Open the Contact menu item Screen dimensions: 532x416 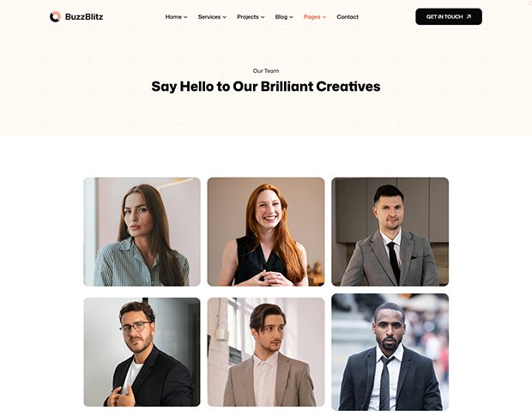click(348, 17)
